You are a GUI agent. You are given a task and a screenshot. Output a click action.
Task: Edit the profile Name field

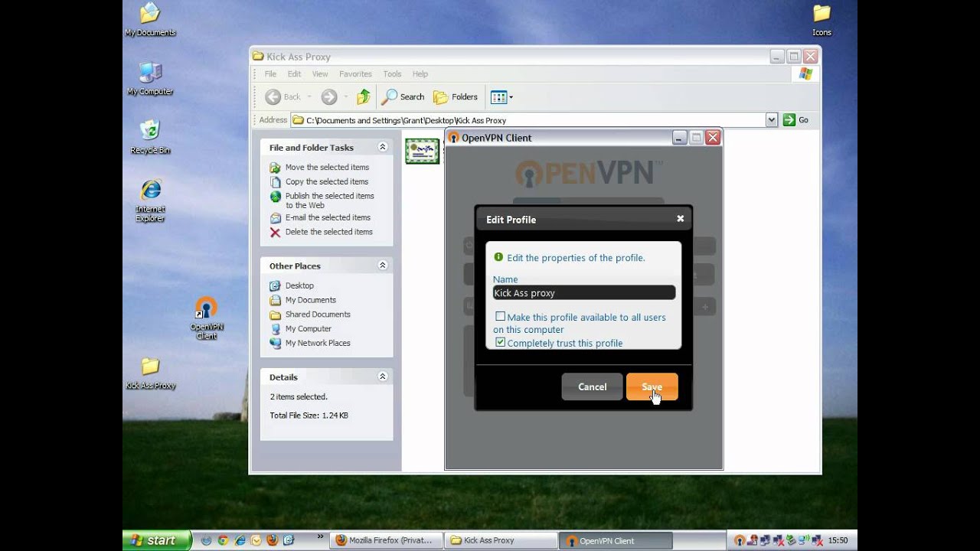[584, 292]
